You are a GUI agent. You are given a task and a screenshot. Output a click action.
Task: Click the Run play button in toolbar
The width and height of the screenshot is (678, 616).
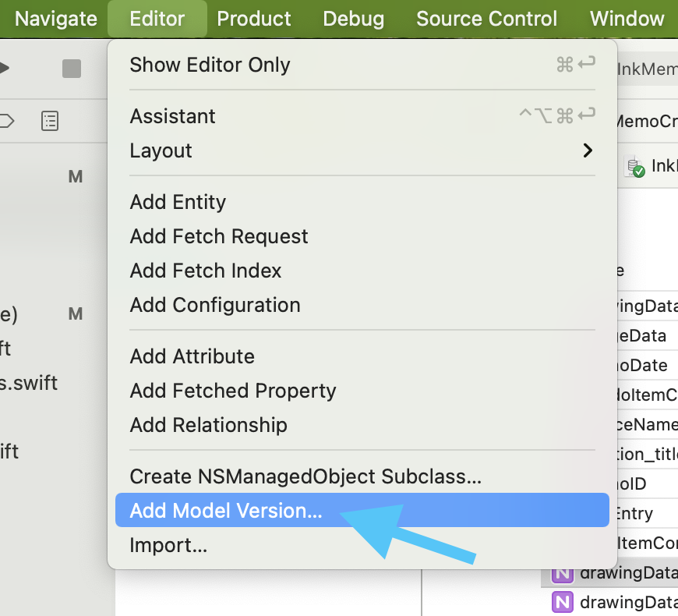pyautogui.click(x=4, y=68)
